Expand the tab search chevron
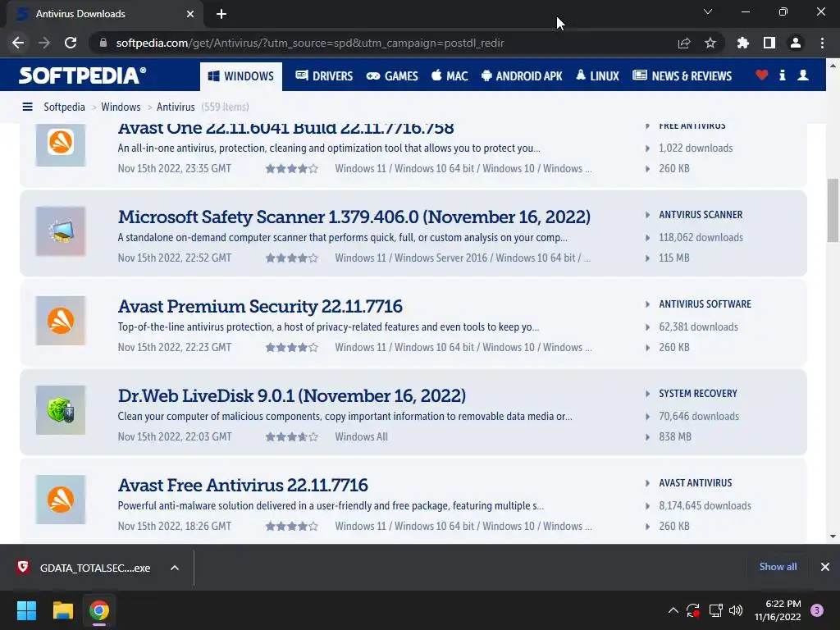The image size is (840, 630). 708,11
